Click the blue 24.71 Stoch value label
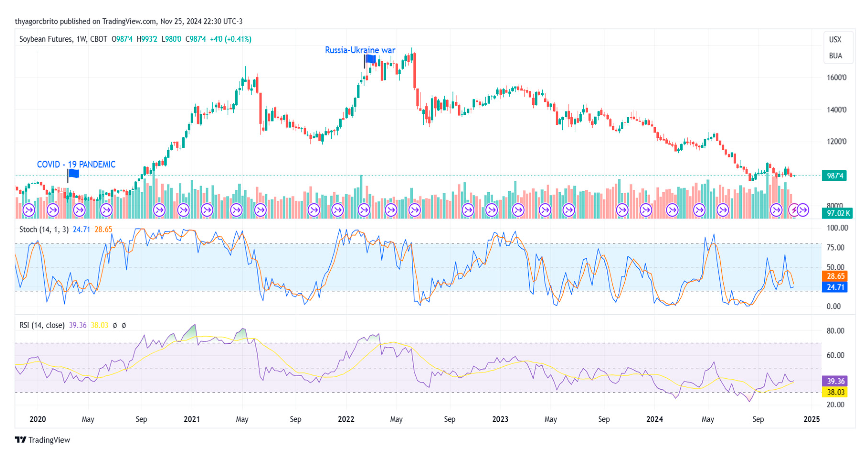The height and width of the screenshot is (459, 868). tap(835, 287)
